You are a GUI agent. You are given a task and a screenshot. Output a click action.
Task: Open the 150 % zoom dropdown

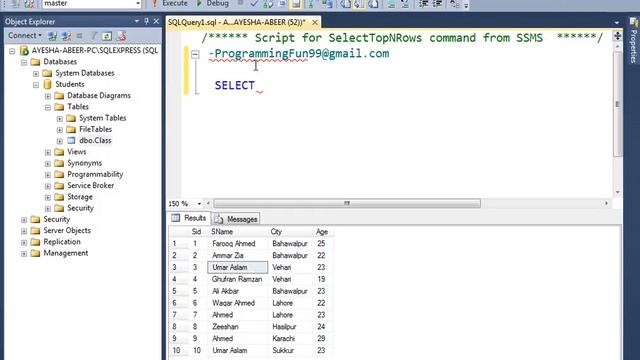coord(199,203)
